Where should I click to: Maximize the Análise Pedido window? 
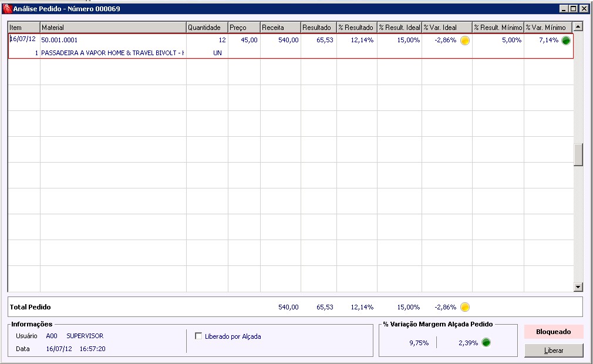[x=573, y=9]
